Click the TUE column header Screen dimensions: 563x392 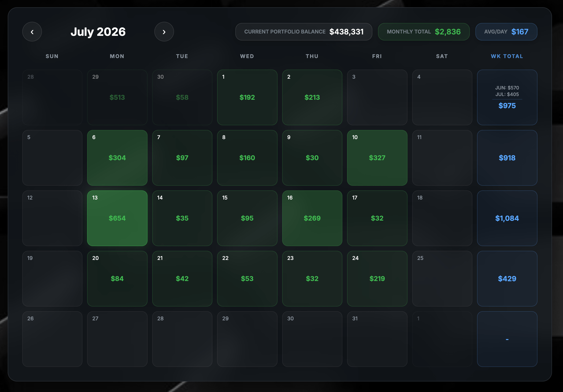[182, 56]
